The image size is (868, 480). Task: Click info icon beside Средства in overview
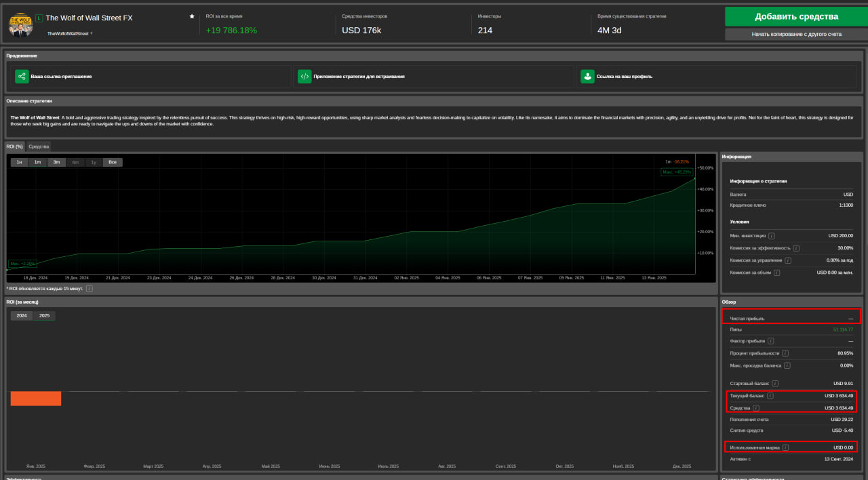pos(756,408)
